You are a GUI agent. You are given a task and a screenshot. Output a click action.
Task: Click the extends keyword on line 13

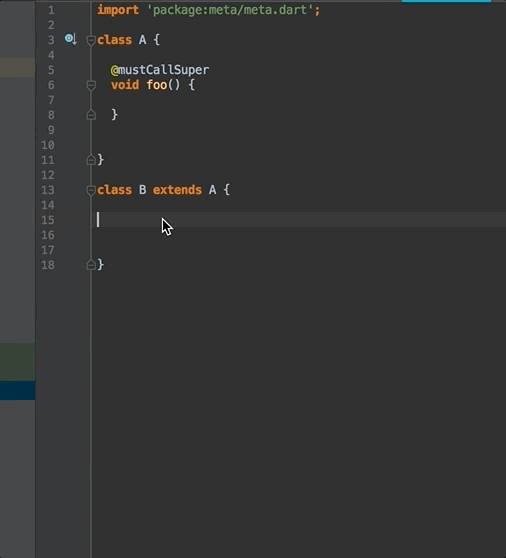click(177, 190)
